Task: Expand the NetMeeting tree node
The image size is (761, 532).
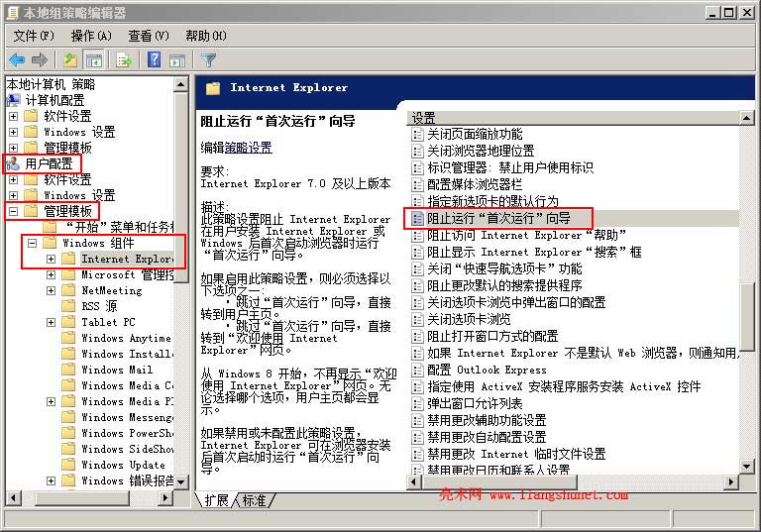Action: [51, 290]
